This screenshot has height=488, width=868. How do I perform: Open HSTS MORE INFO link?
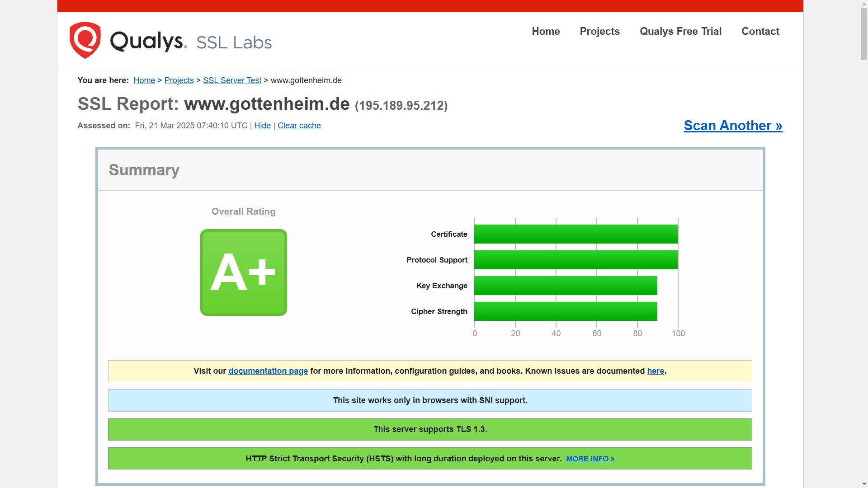click(x=590, y=459)
